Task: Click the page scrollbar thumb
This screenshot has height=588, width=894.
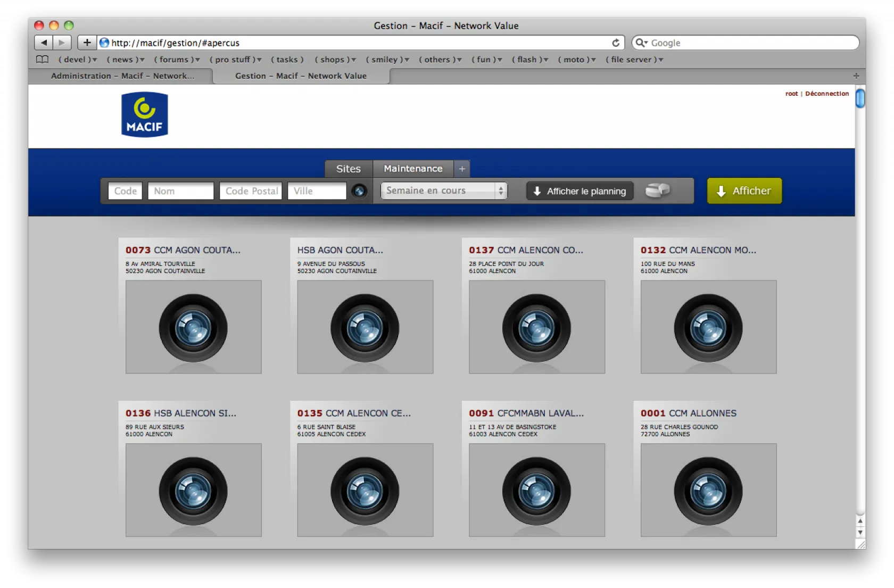Action: 860,99
